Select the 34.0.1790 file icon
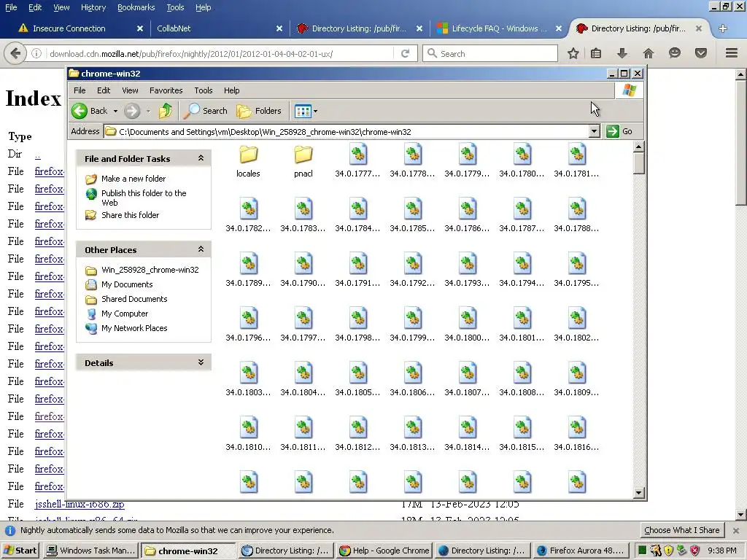The width and height of the screenshot is (747, 560). click(x=303, y=264)
